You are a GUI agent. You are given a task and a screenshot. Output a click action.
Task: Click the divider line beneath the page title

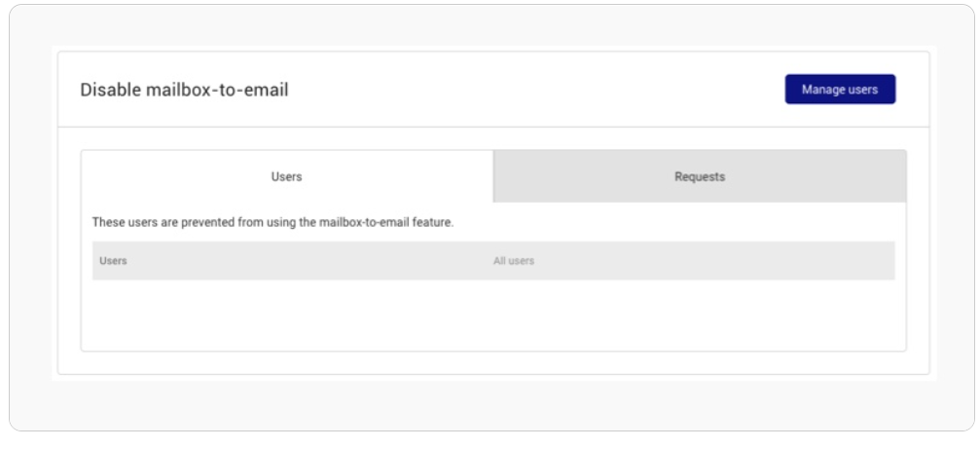click(x=493, y=127)
